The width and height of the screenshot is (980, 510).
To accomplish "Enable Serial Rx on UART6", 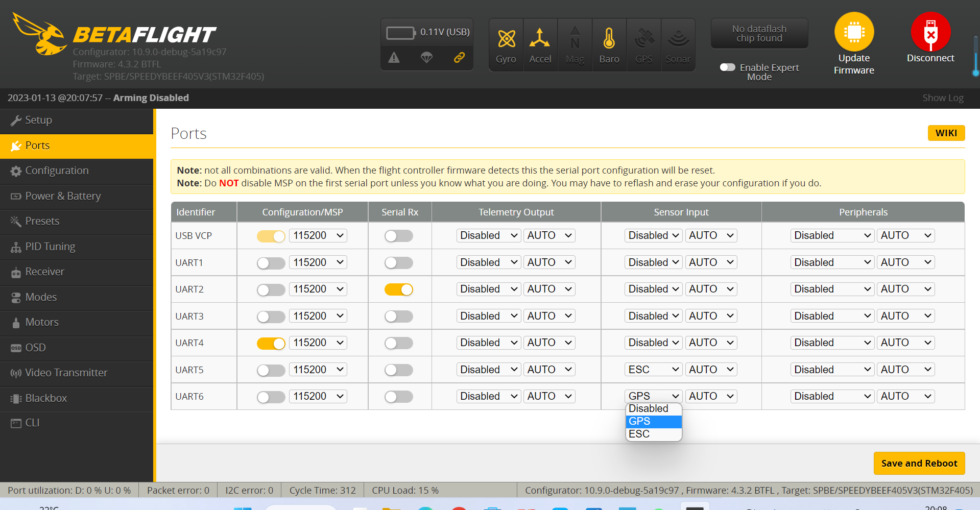I will 399,397.
